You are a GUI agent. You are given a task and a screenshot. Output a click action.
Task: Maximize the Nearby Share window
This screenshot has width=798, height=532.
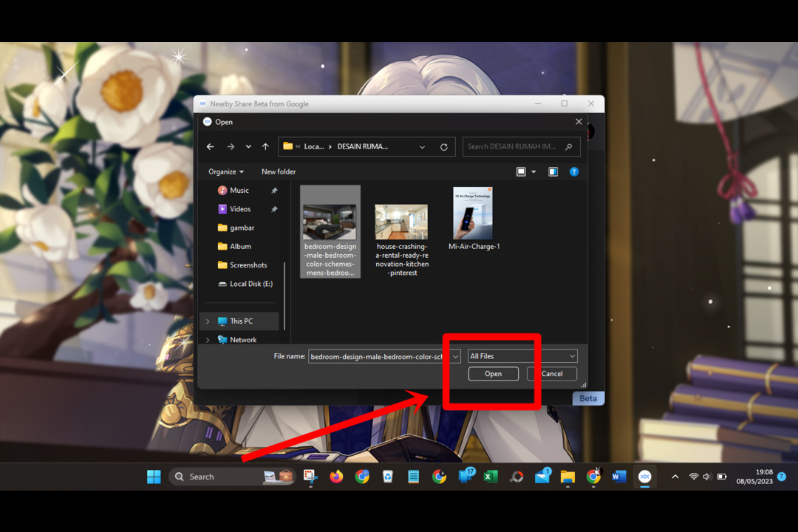565,104
